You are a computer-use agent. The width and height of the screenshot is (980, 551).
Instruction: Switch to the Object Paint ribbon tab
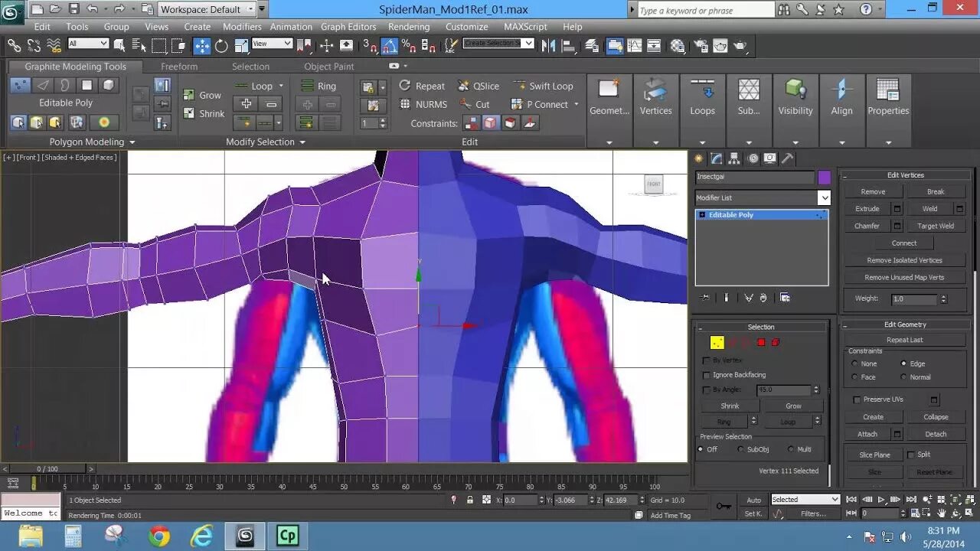pos(328,67)
